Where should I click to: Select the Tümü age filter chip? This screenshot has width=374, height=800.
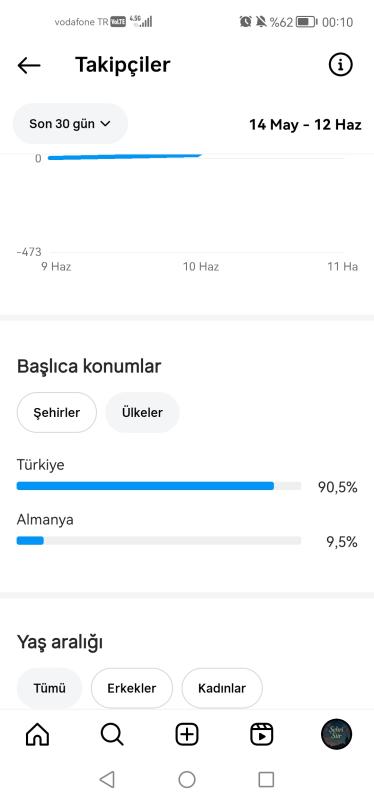pos(49,688)
